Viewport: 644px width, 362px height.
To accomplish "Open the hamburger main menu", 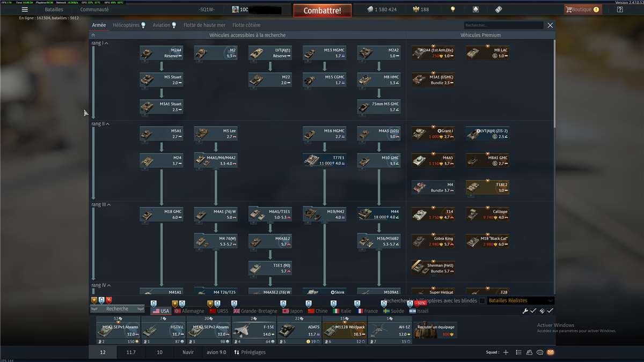I will point(25,10).
